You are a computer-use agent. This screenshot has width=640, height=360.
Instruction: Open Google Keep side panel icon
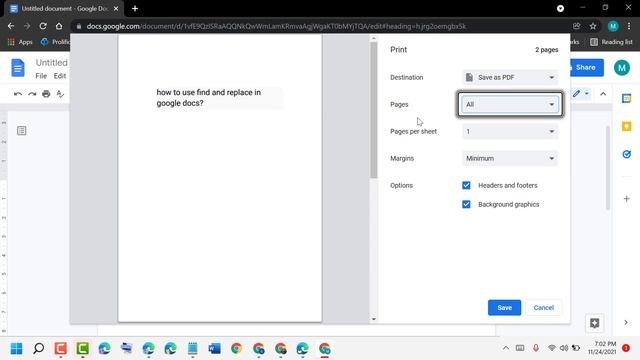[627, 127]
